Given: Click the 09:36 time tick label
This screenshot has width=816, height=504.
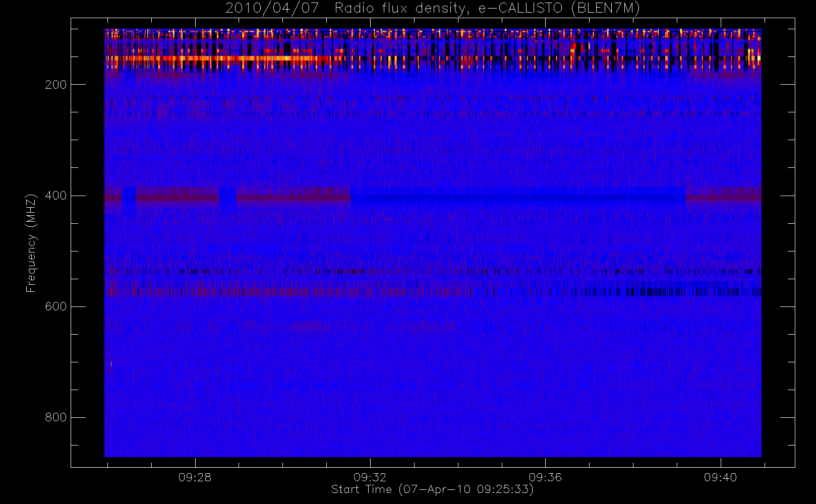Looking at the screenshot, I should [x=545, y=477].
